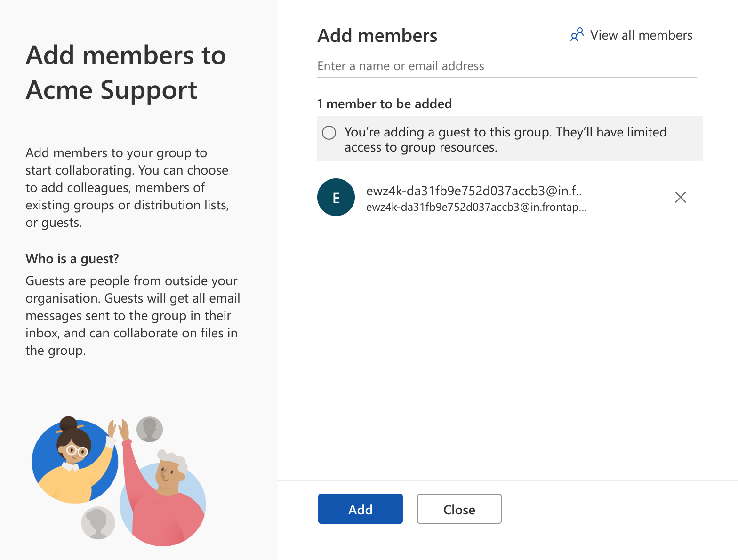The image size is (738, 560).
Task: Click the guest limited access notice banner
Action: tap(510, 139)
